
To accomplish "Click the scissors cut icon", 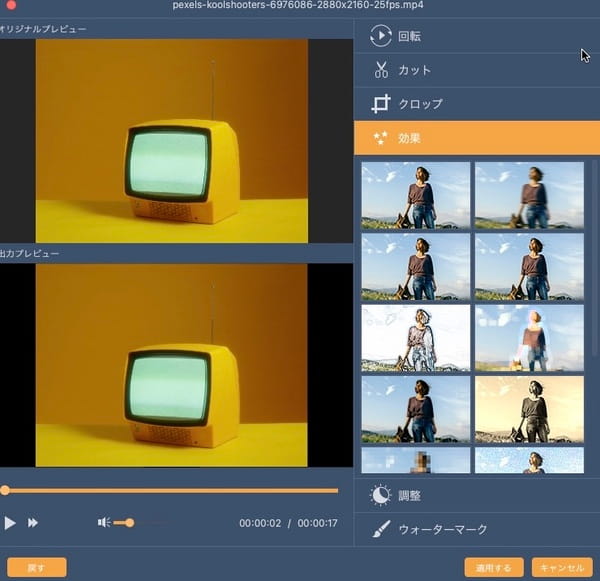I will tap(381, 70).
